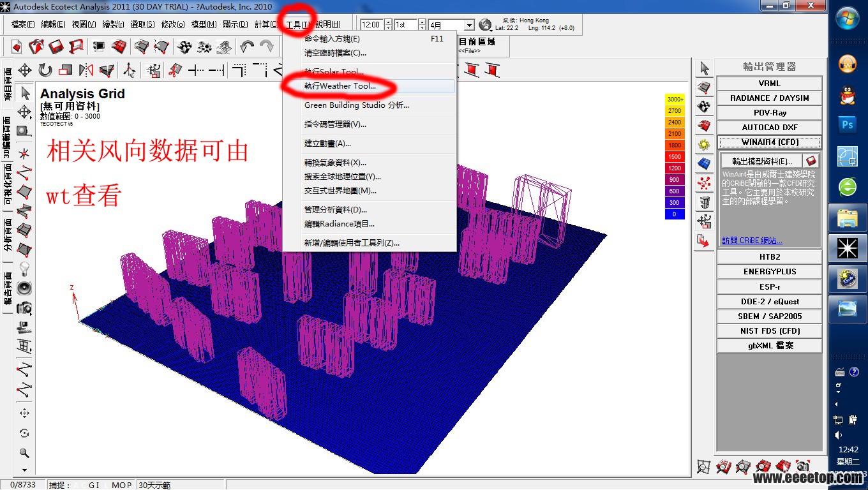
Task: Click the trash bin icon in right toolbar
Action: [705, 202]
